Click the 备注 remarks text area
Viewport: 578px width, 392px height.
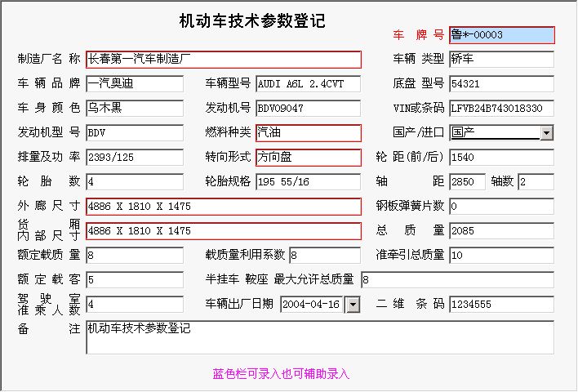click(x=319, y=337)
